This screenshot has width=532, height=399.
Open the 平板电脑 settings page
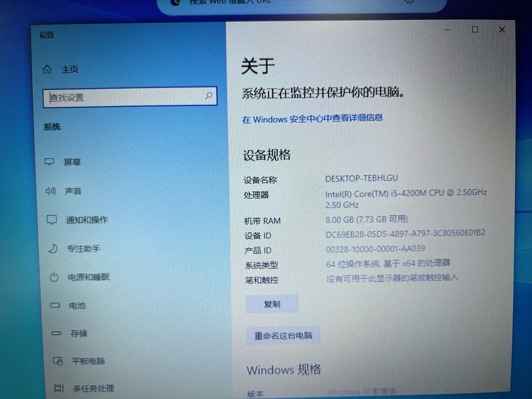(x=88, y=361)
